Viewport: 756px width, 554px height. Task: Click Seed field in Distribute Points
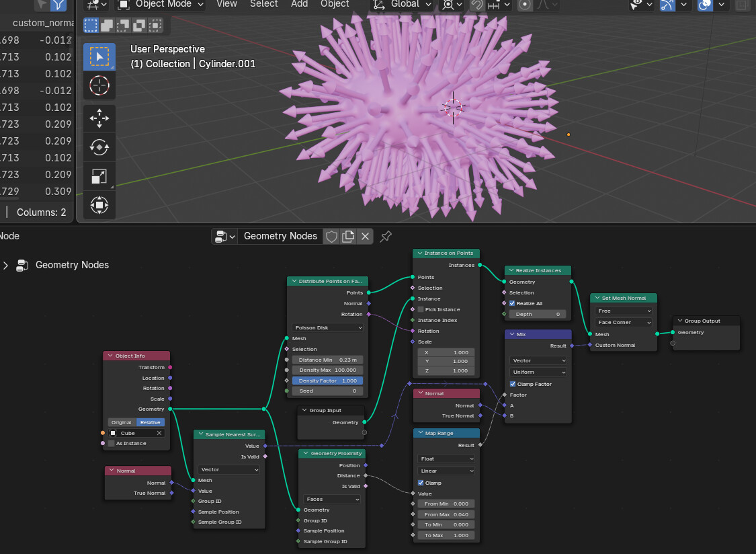coord(327,391)
